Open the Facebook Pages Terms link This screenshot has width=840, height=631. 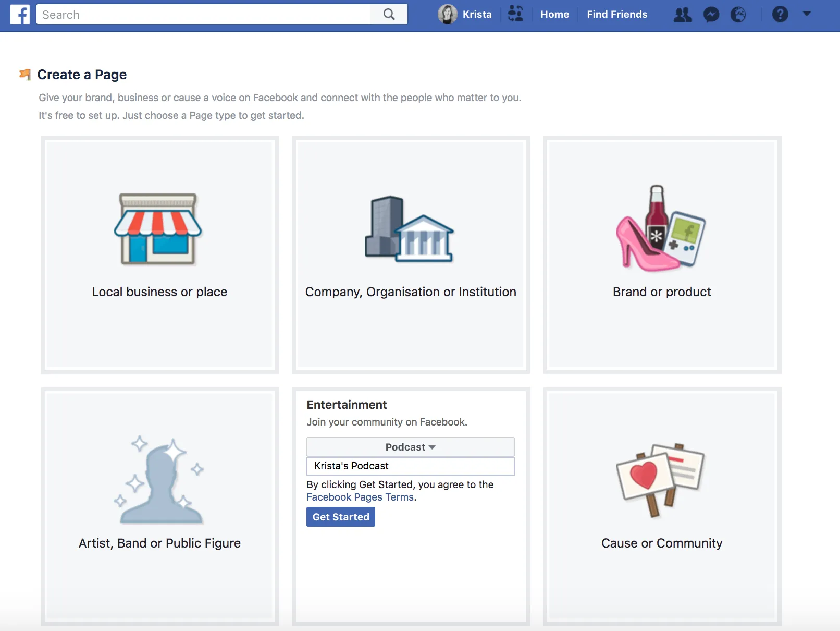(x=360, y=497)
